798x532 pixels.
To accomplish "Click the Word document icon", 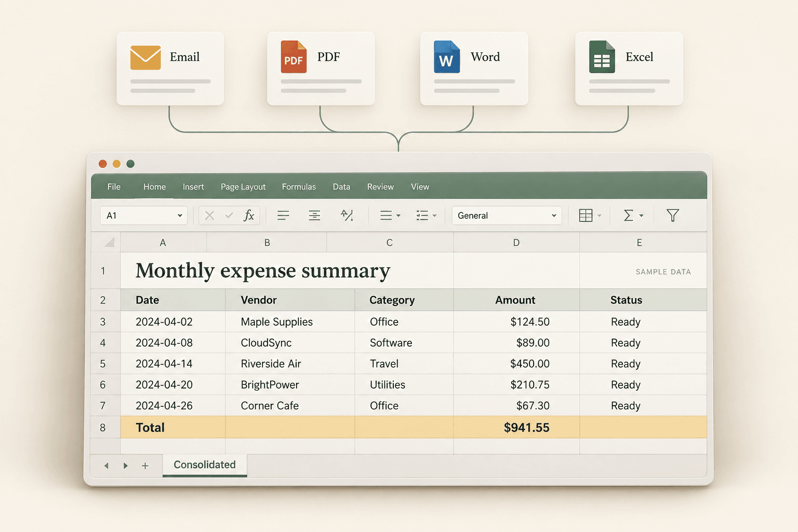I will 447,57.
